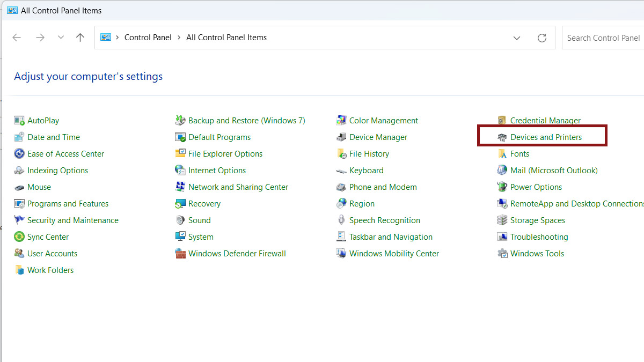Click the Date and Time icon

point(19,137)
